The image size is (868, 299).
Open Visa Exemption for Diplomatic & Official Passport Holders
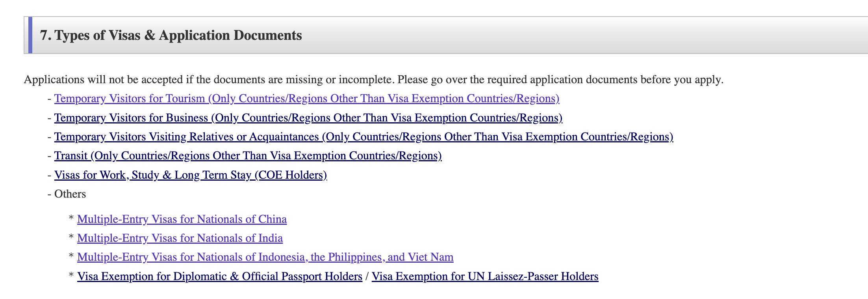[x=219, y=277]
